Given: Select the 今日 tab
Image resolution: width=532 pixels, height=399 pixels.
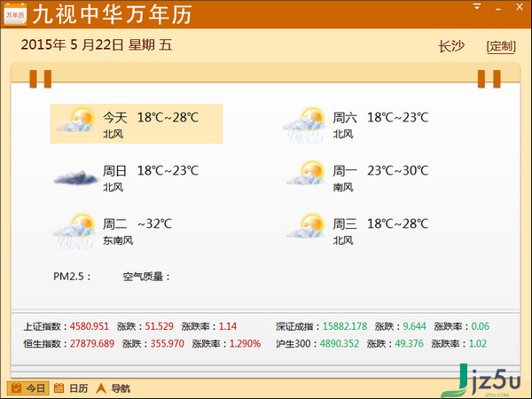Looking at the screenshot, I should coord(28,387).
